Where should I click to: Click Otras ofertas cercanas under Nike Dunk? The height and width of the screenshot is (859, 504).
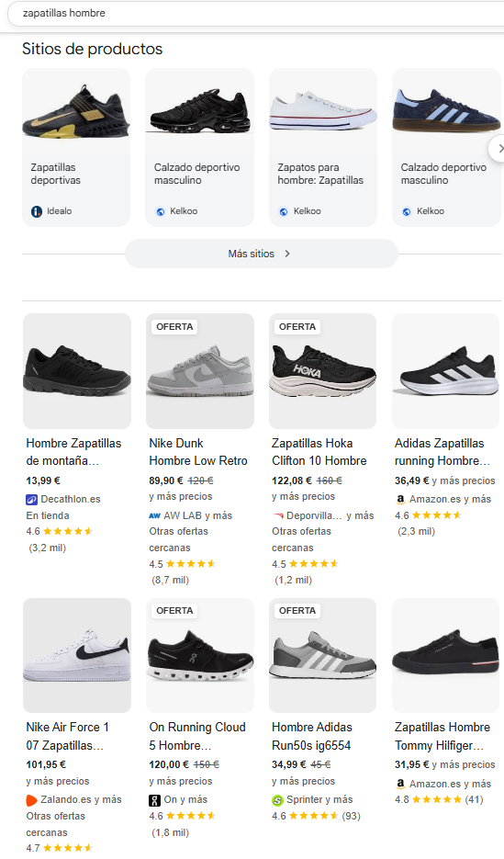(x=178, y=539)
